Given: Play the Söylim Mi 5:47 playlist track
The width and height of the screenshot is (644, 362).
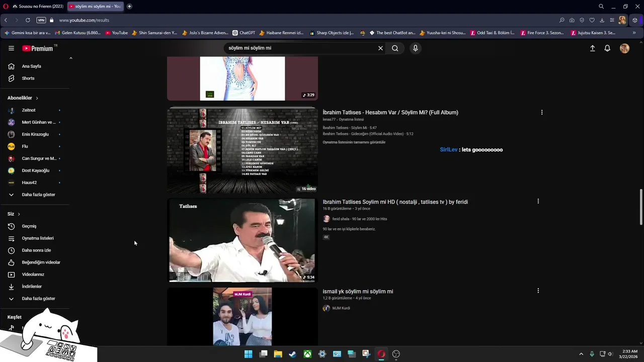Looking at the screenshot, I should point(350,128).
